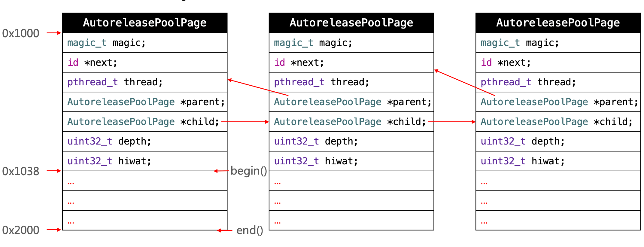Click the 0x1000 address label
The height and width of the screenshot is (247, 644).
[x=21, y=33]
